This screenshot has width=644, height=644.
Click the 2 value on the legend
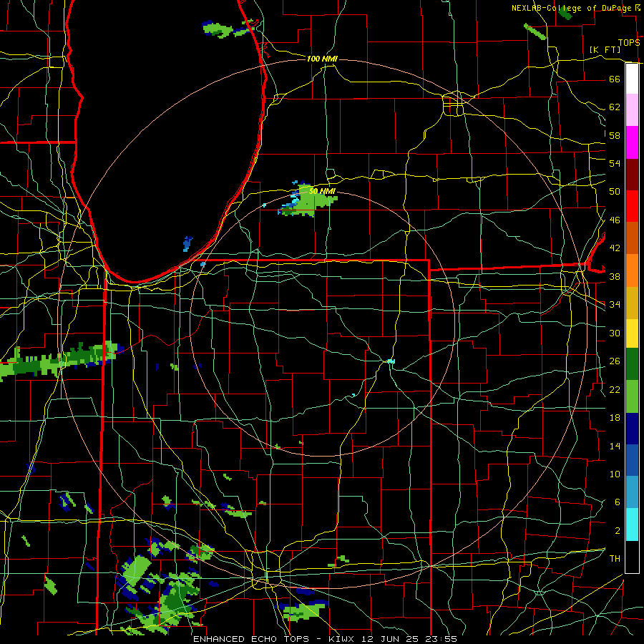(617, 531)
